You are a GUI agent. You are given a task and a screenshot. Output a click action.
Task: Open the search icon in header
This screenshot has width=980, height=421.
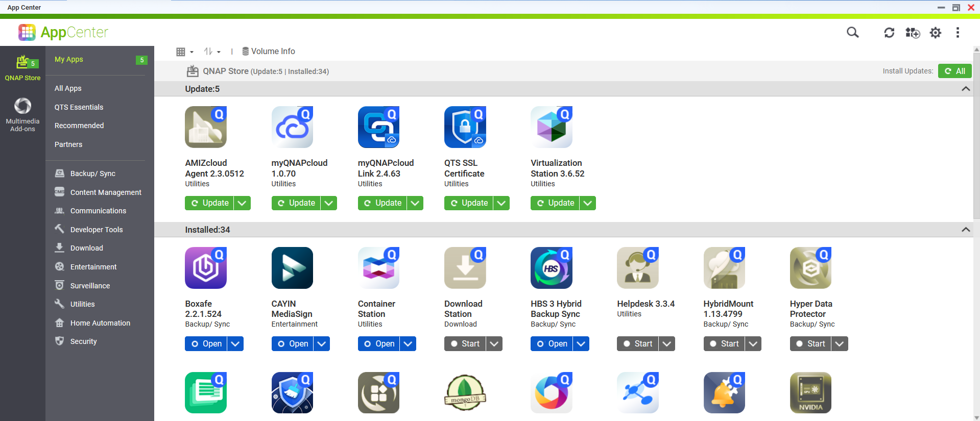click(x=852, y=33)
